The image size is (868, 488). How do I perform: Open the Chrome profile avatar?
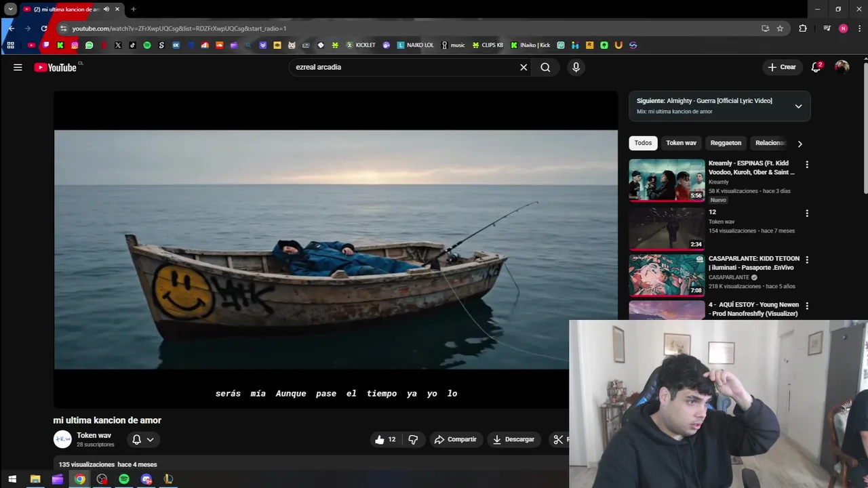tap(843, 28)
